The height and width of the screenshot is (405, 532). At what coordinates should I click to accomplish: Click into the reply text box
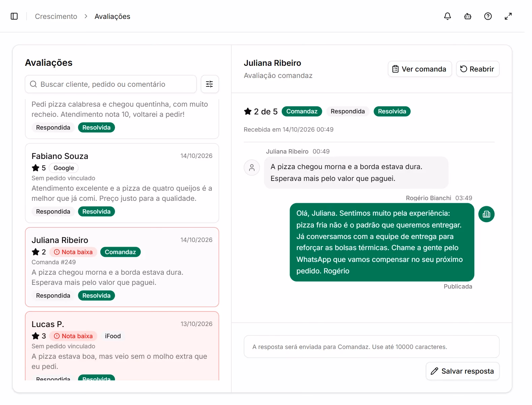[372, 347]
